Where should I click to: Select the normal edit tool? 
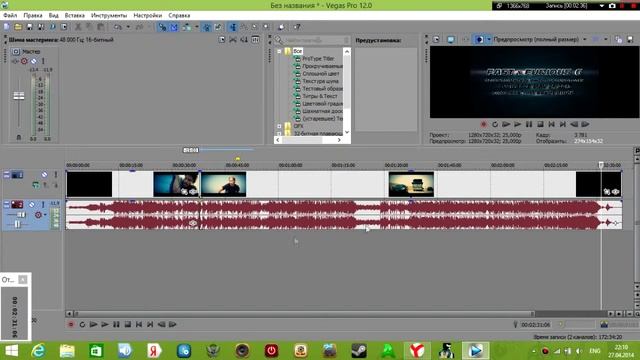click(233, 27)
